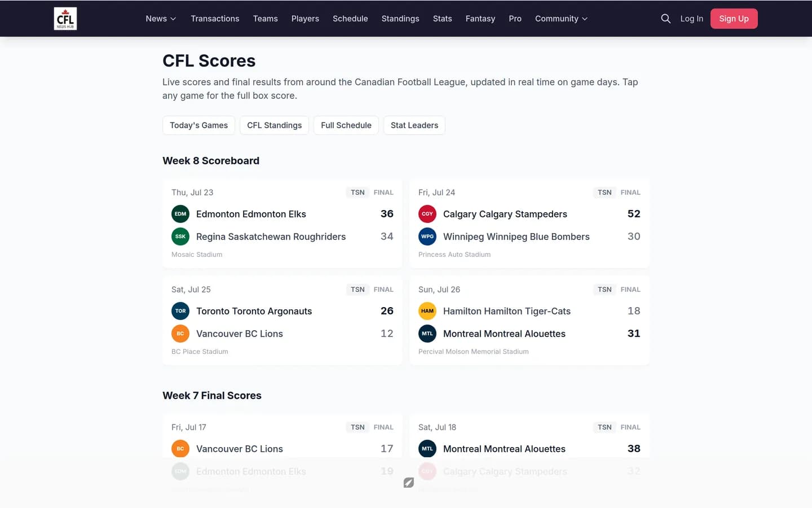Open Hamilton Hamilton Tiger-Cats team link
The height and width of the screenshot is (508, 812).
[x=507, y=311]
